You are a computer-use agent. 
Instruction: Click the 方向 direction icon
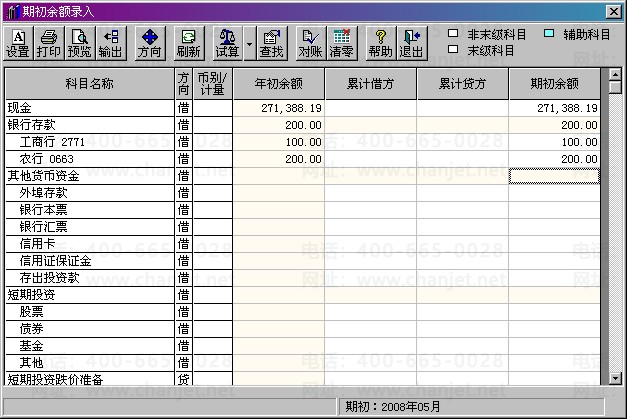coord(150,44)
